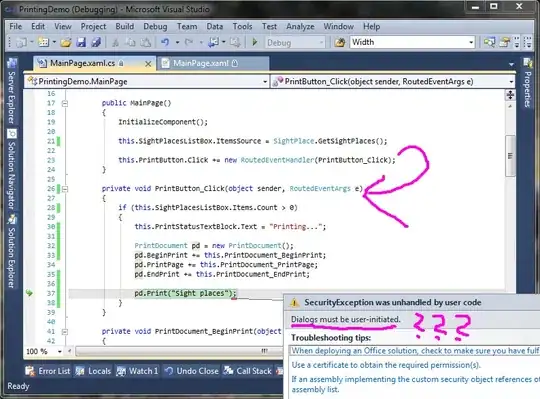Click the Save All toolbar icon

96,43
